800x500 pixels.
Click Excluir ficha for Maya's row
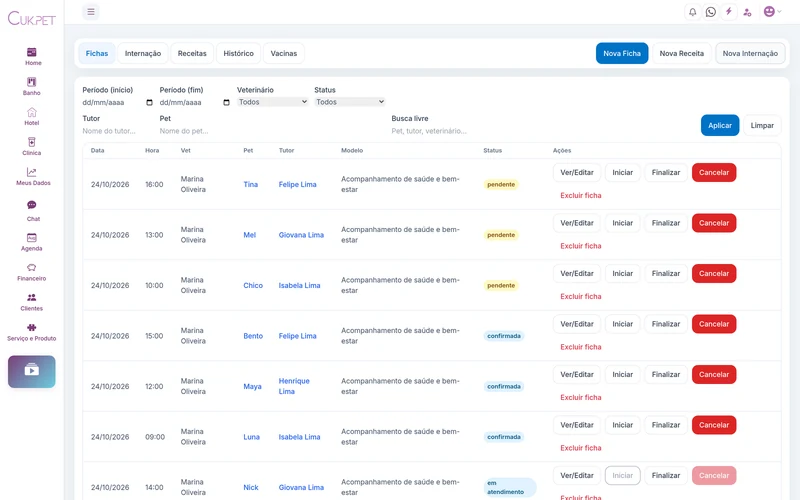pyautogui.click(x=581, y=397)
